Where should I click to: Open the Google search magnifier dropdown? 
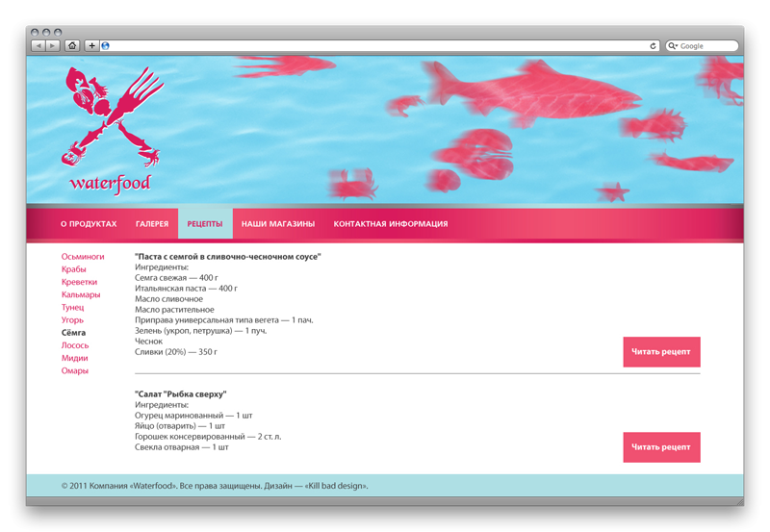(672, 45)
